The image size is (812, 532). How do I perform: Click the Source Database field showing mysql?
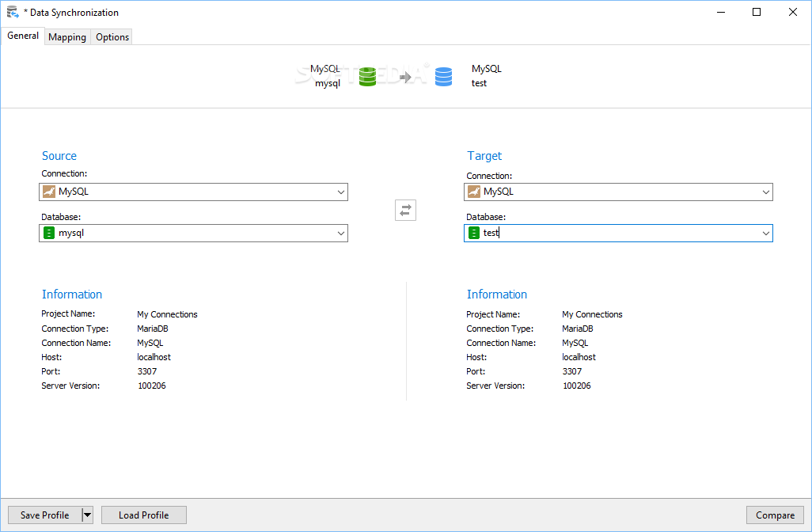coord(193,233)
